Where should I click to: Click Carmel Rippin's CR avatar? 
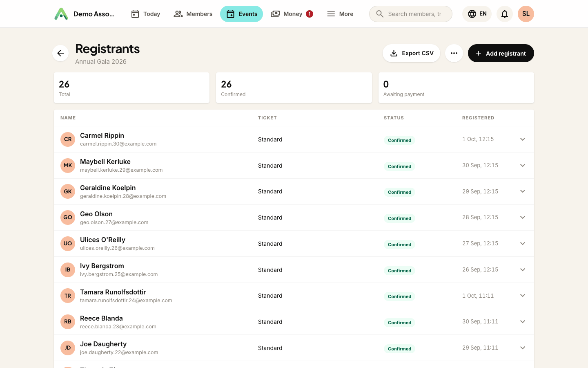(68, 139)
